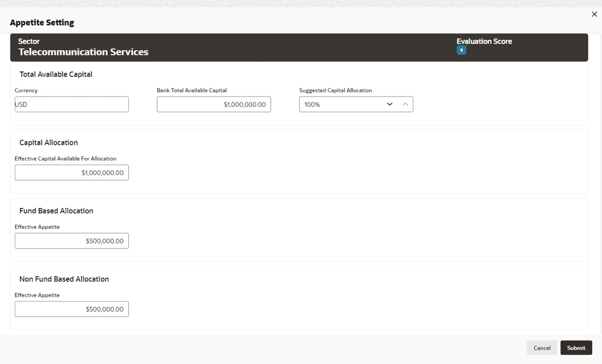Click the Evaluation Score badge showing 9

462,50
